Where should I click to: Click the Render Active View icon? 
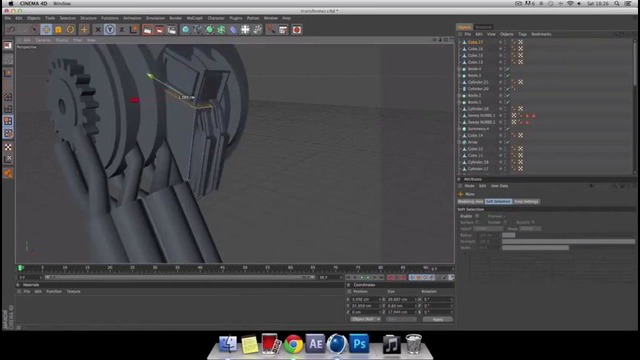click(x=147, y=29)
